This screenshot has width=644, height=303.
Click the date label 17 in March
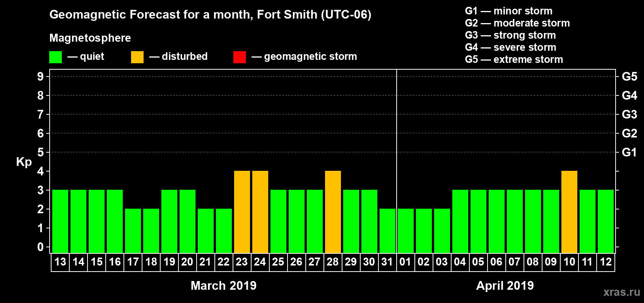coord(133,262)
